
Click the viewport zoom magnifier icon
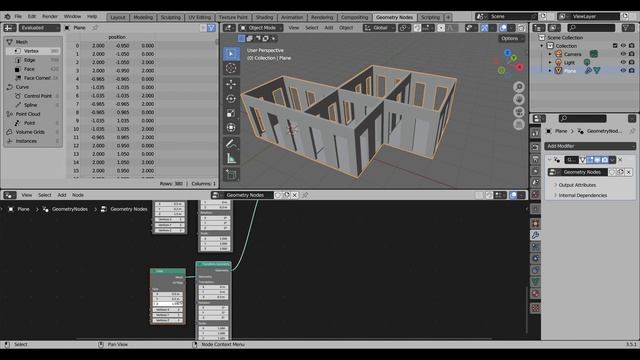point(519,87)
